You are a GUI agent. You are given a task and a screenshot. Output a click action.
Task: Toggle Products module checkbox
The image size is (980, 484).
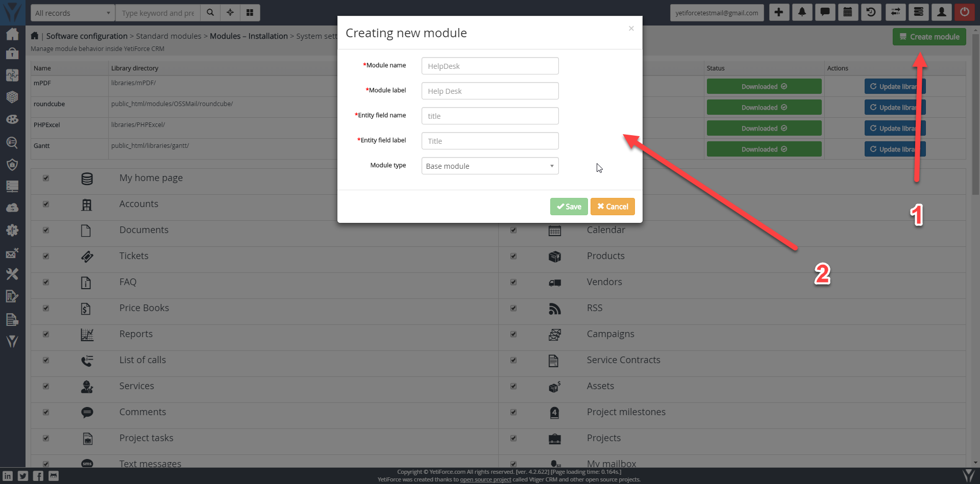click(x=513, y=256)
